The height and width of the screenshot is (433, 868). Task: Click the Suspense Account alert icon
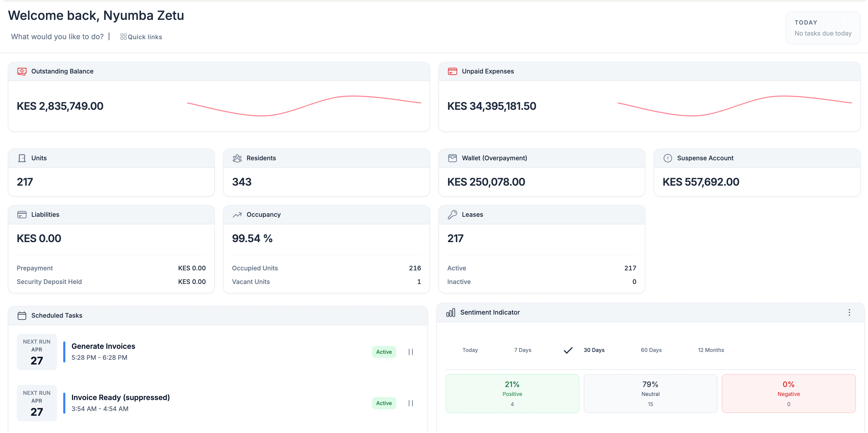point(668,158)
